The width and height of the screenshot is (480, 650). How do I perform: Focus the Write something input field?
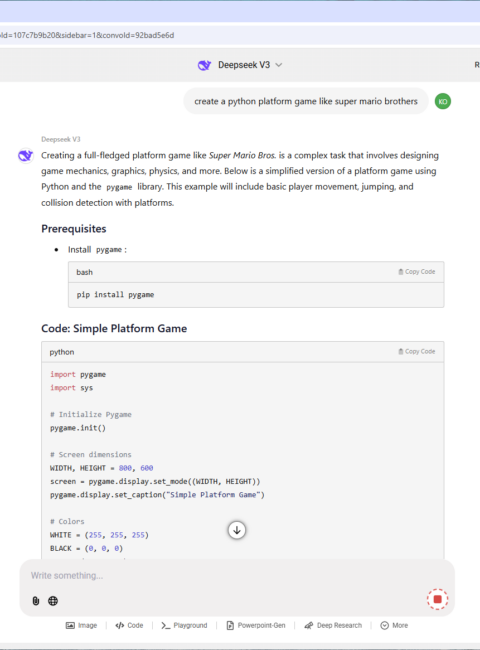[237, 575]
